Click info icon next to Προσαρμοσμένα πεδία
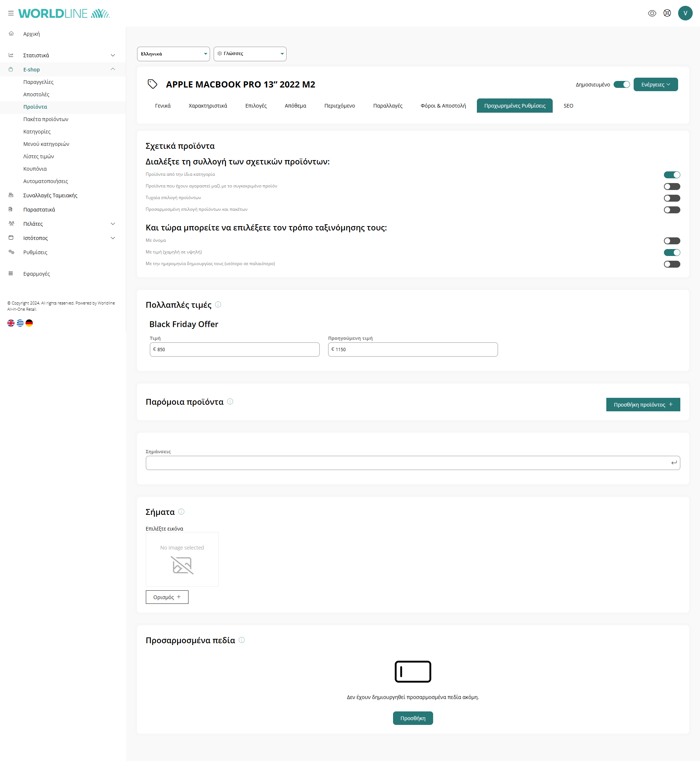The width and height of the screenshot is (700, 761). tap(242, 640)
